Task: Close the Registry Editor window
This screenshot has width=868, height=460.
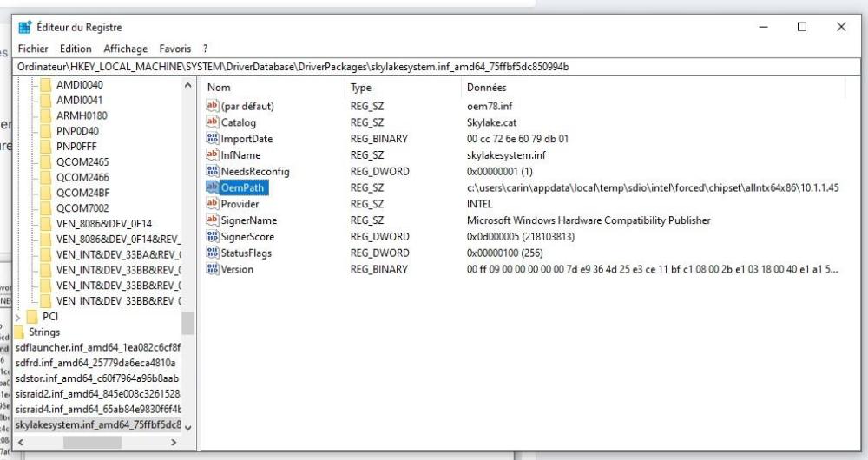Action: click(841, 27)
